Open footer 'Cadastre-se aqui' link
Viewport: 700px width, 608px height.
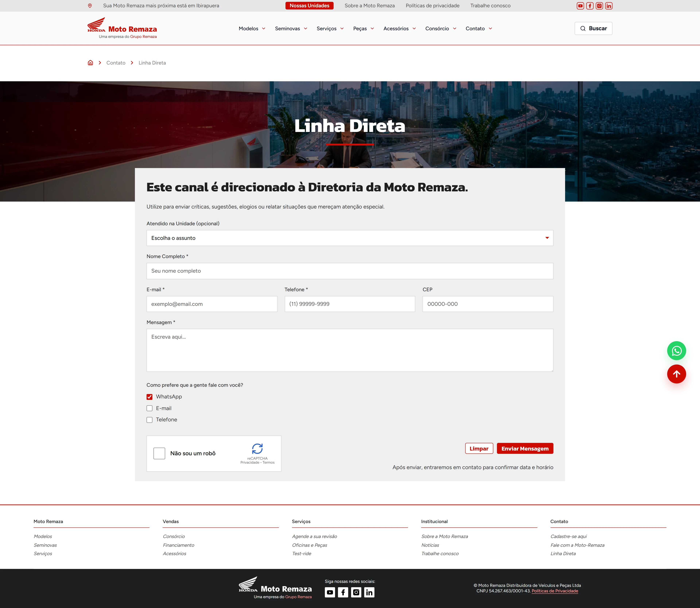point(569,536)
